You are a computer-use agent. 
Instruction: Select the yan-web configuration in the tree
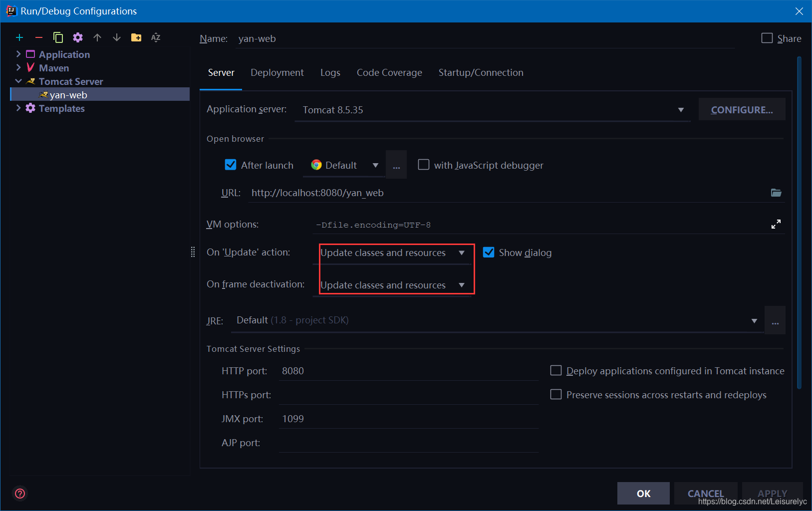[x=100, y=94]
